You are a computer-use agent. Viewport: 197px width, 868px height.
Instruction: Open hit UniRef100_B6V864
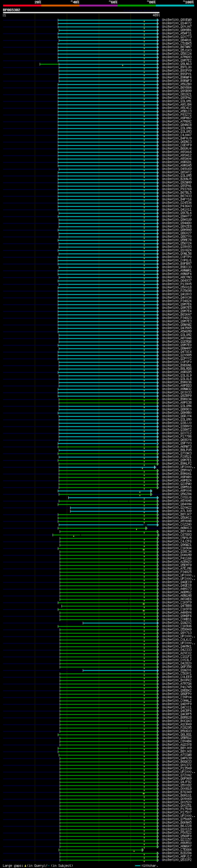pos(177,88)
